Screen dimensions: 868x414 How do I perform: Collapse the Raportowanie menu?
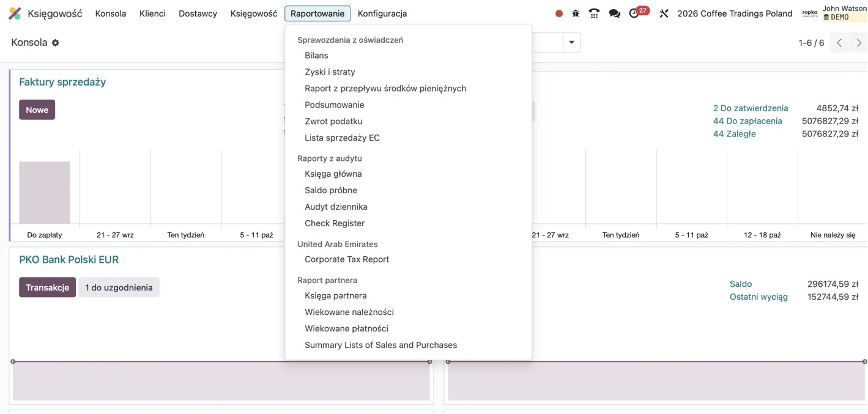pyautogui.click(x=317, y=13)
